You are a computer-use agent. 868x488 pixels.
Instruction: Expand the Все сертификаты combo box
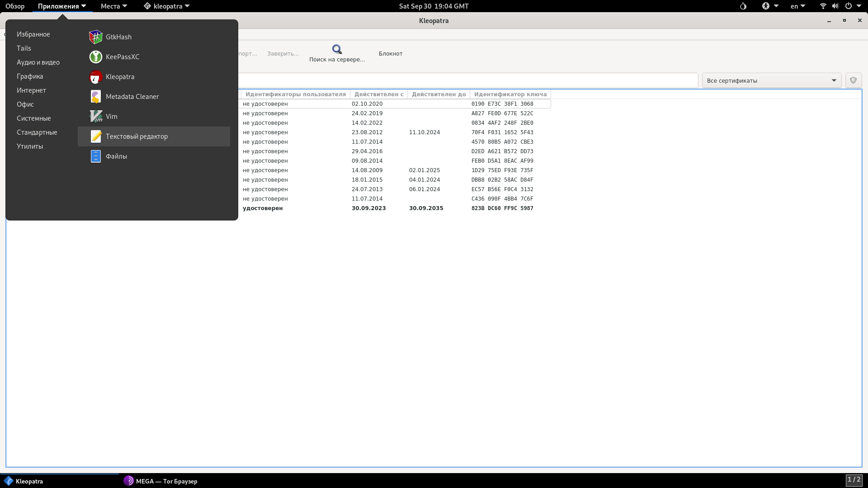(771, 80)
